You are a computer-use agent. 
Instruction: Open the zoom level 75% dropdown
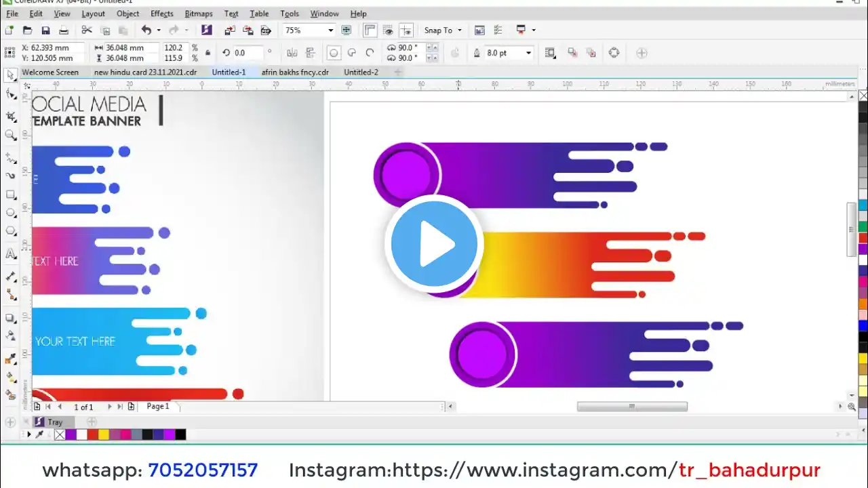click(330, 30)
